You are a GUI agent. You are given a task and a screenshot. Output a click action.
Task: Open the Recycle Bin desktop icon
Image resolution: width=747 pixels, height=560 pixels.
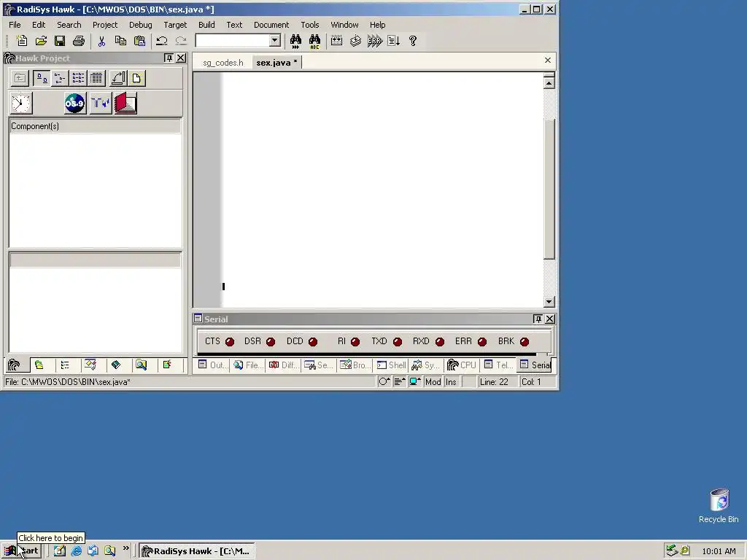[x=719, y=506]
